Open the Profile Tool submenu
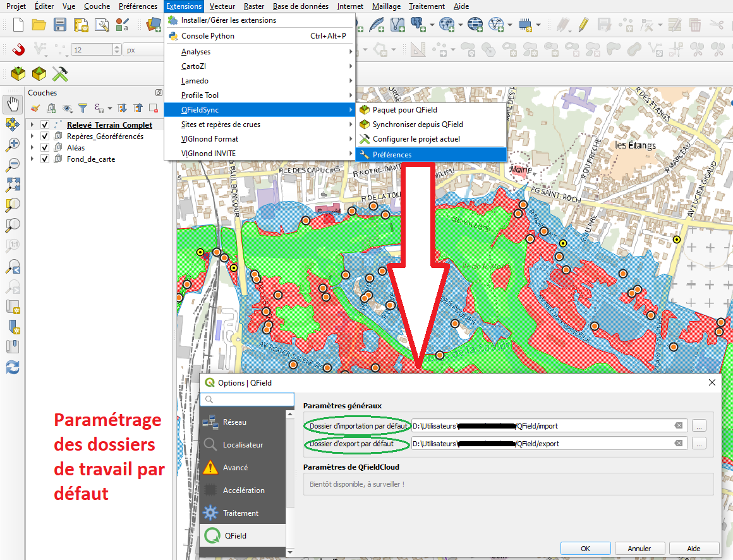Image resolution: width=733 pixels, height=560 pixels. (260, 95)
